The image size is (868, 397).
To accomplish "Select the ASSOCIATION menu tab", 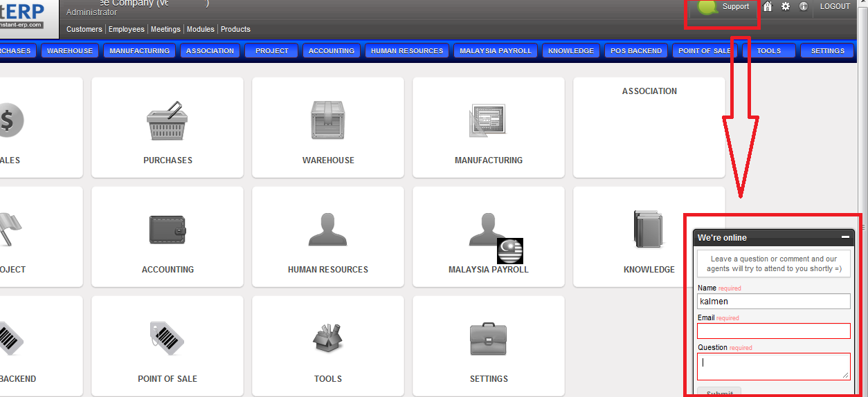I will pyautogui.click(x=210, y=50).
